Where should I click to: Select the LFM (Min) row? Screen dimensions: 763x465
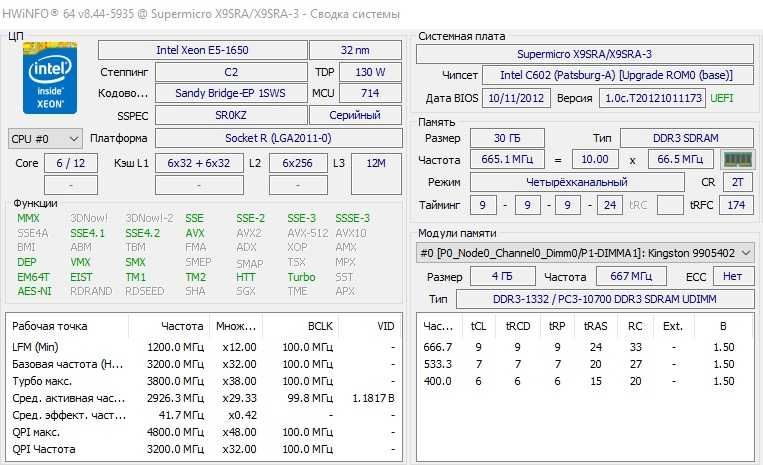[204, 347]
